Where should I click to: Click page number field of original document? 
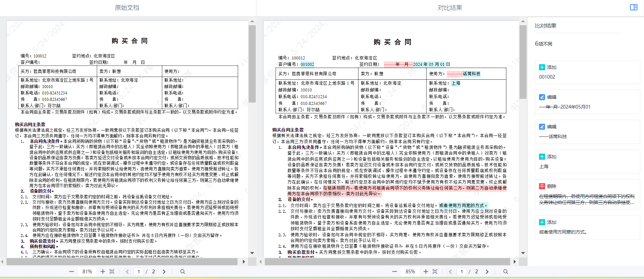tap(139, 272)
